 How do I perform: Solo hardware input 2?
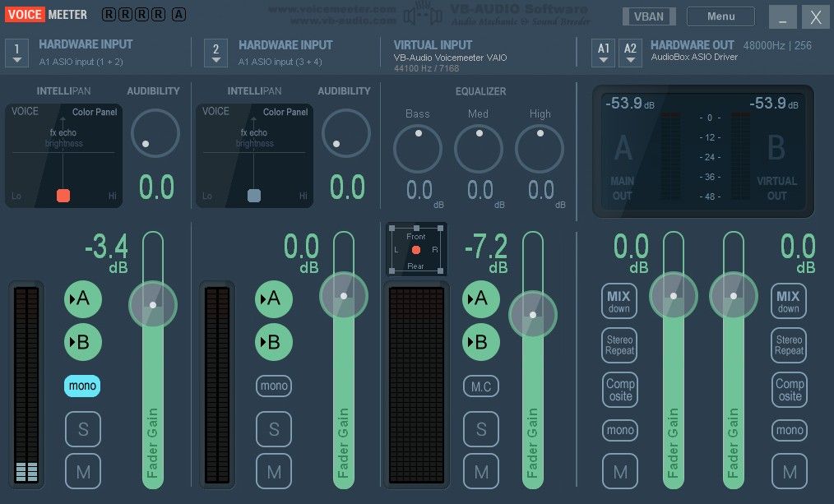[x=274, y=429]
